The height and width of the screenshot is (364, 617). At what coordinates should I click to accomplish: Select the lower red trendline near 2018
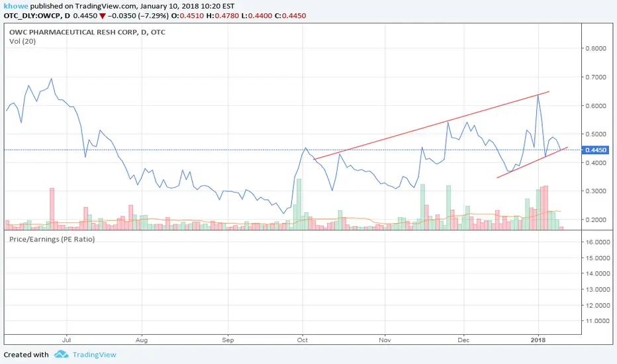click(532, 163)
